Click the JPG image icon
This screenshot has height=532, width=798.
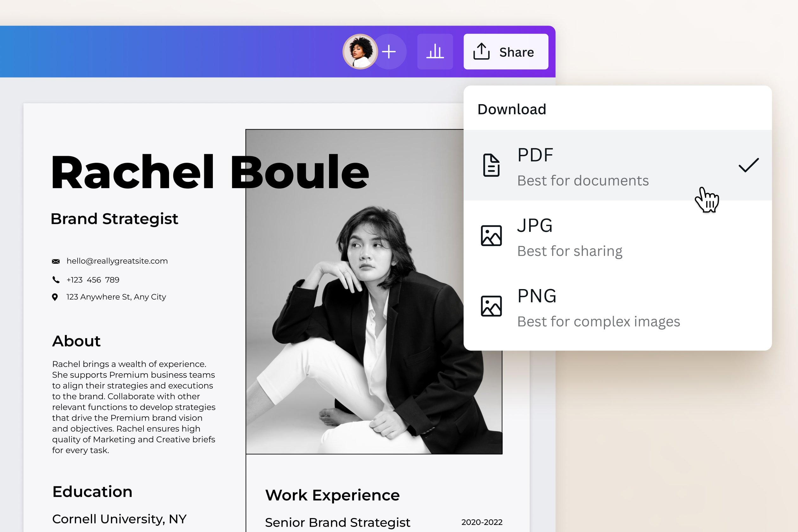(x=491, y=235)
